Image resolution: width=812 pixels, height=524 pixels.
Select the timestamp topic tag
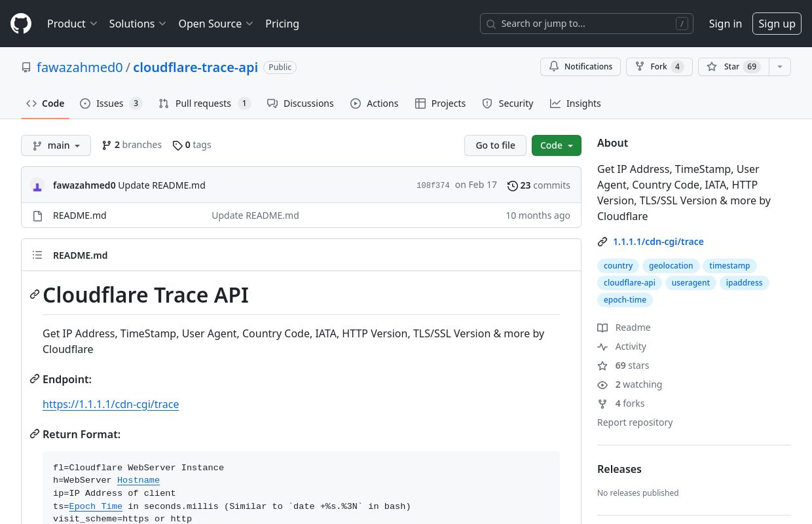pos(729,266)
